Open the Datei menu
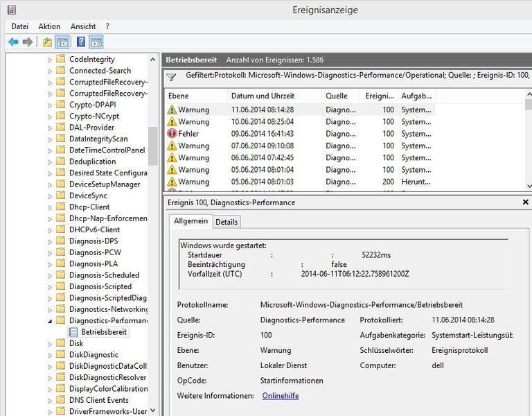532x416 pixels. 19,26
